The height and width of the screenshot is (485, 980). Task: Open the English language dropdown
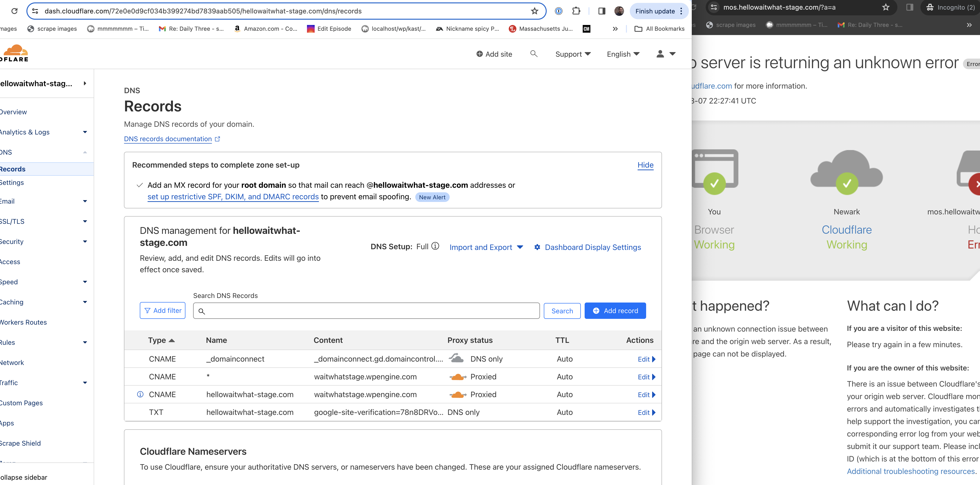[x=623, y=54]
